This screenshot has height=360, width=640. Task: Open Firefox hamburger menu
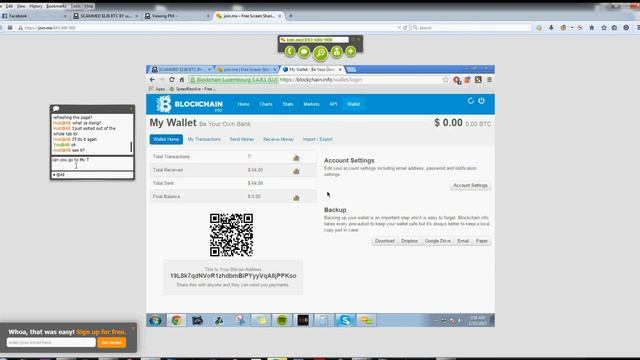tap(638, 28)
